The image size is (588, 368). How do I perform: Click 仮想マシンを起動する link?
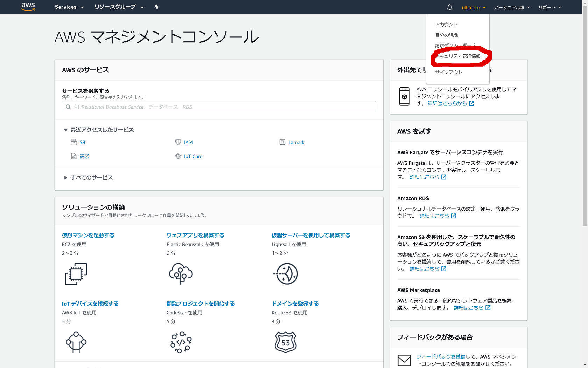pyautogui.click(x=88, y=235)
